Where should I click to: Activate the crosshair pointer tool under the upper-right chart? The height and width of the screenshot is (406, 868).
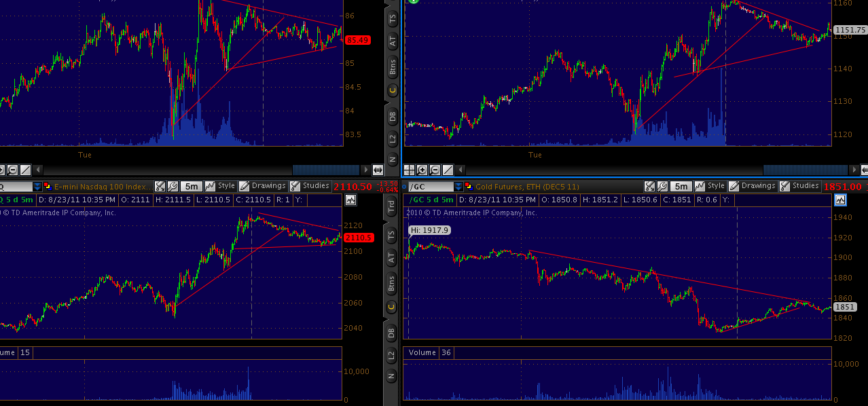(410, 170)
